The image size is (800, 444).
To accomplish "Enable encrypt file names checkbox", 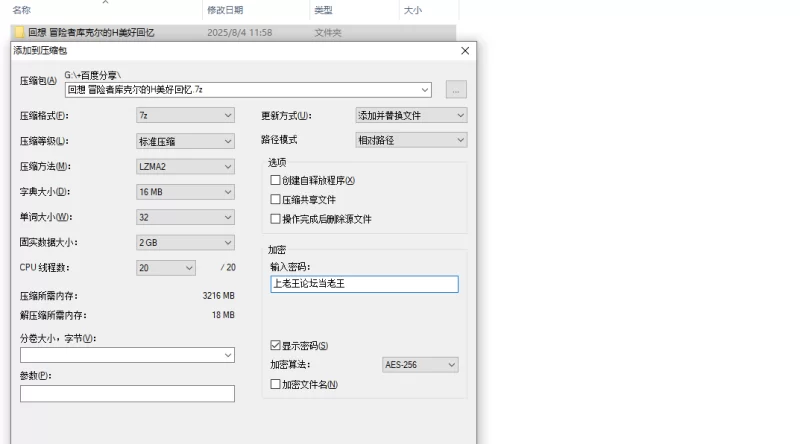I will tap(276, 384).
